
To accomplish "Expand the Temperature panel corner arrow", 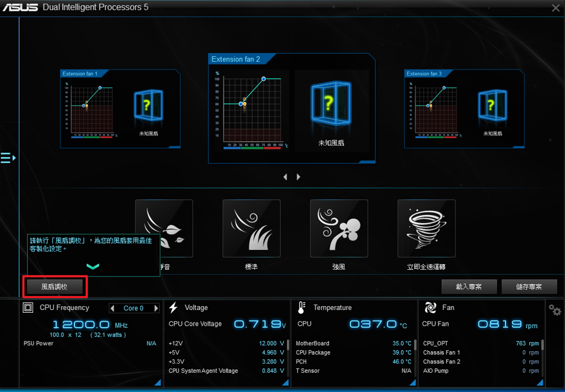I will coord(412,382).
